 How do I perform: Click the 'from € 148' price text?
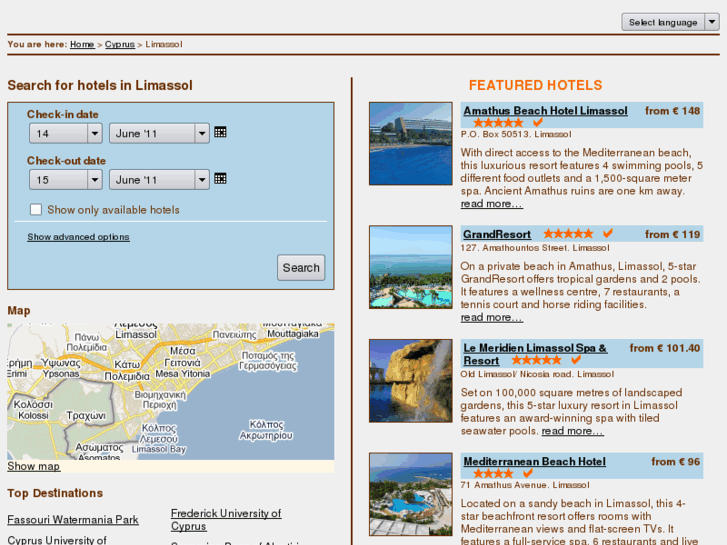point(672,111)
